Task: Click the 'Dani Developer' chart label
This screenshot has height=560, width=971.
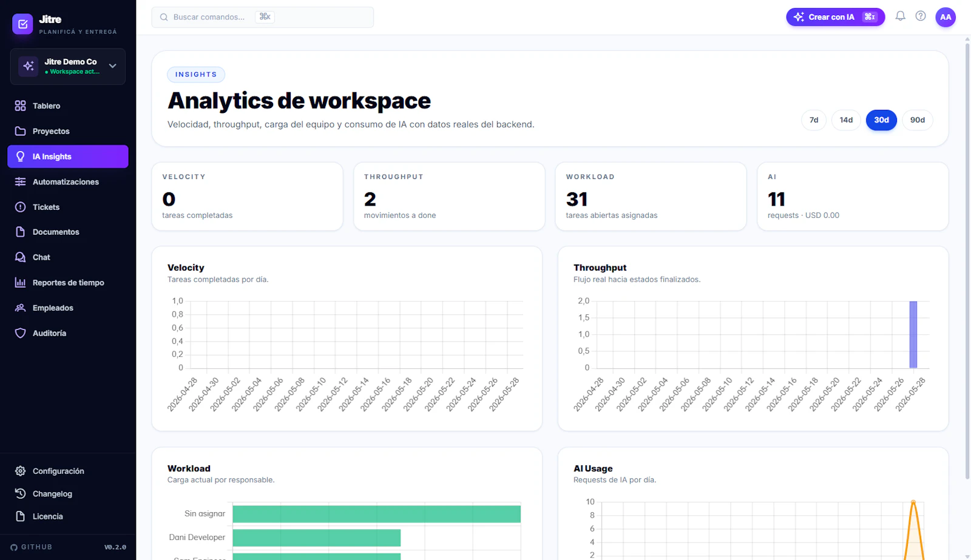Action: click(x=197, y=538)
